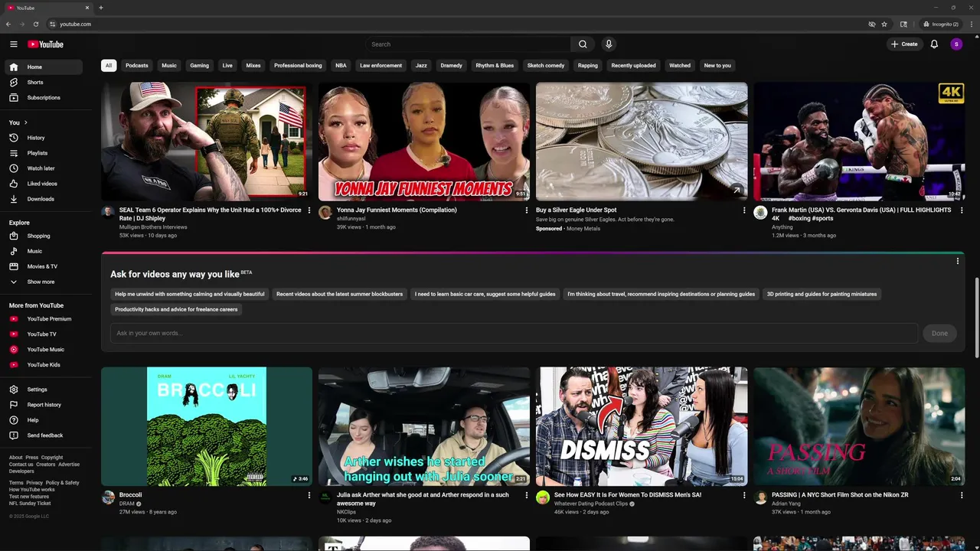Screen dimensions: 980x551
Task: Open Movies & TV under Explore
Action: pos(44,266)
